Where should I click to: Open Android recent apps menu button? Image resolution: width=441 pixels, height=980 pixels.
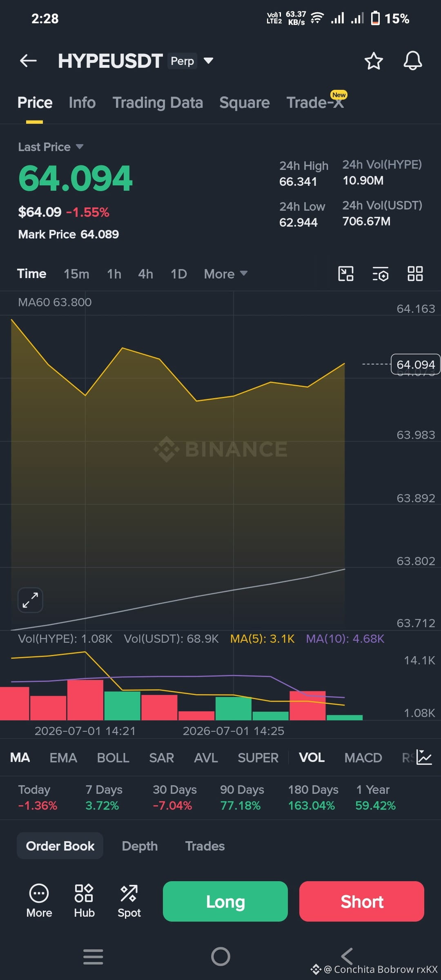click(x=93, y=956)
